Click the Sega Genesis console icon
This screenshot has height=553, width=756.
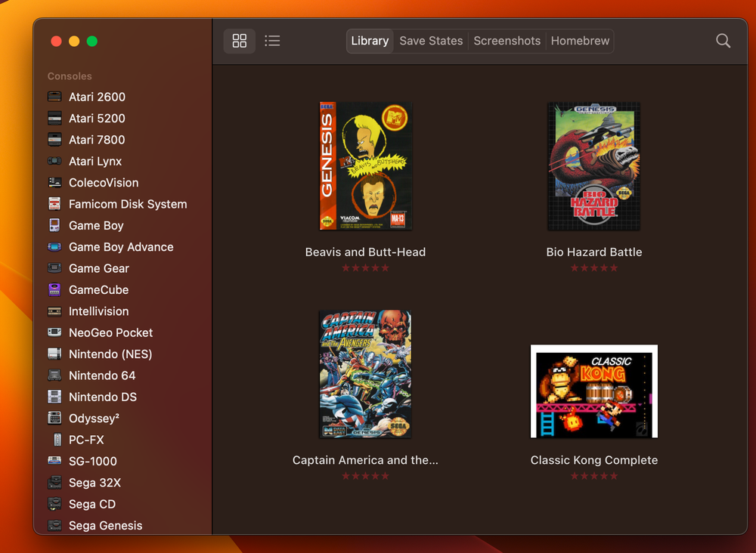click(x=54, y=526)
